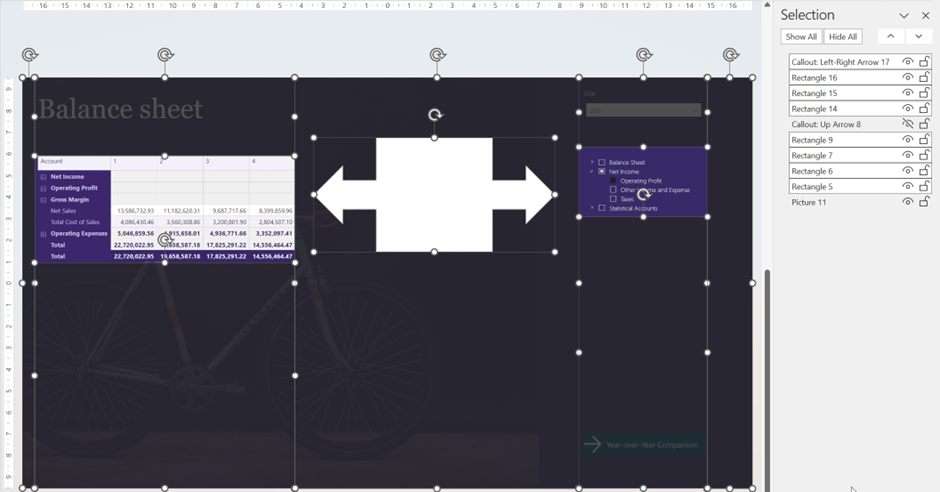The height and width of the screenshot is (492, 940).
Task: Hide Rectangle 16 using its eye icon
Action: pyautogui.click(x=908, y=77)
